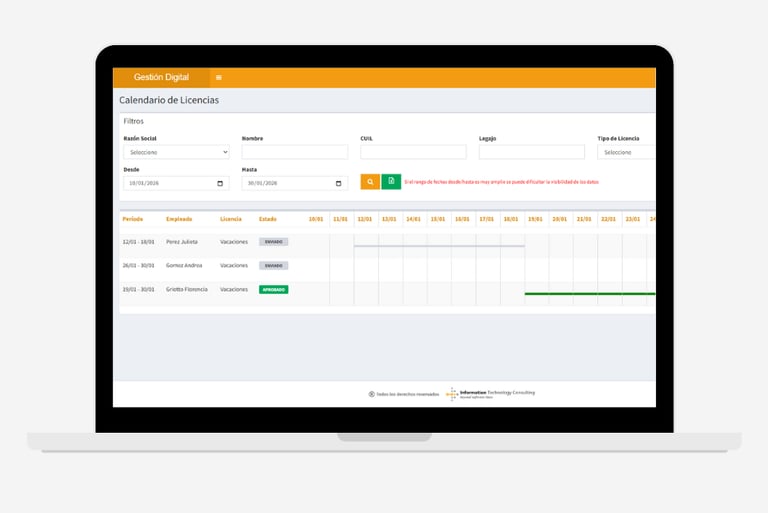Focus the CUIL input field
This screenshot has width=768, height=513.
pyautogui.click(x=413, y=152)
